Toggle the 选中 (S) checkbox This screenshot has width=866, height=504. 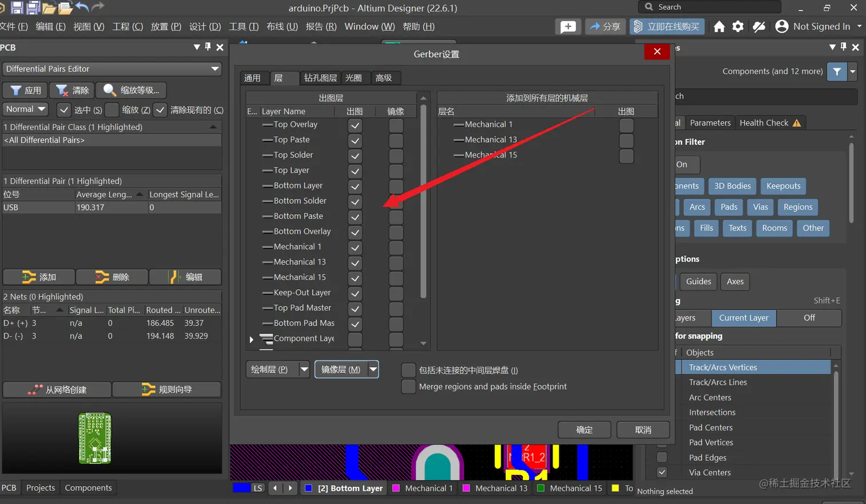[x=64, y=109]
